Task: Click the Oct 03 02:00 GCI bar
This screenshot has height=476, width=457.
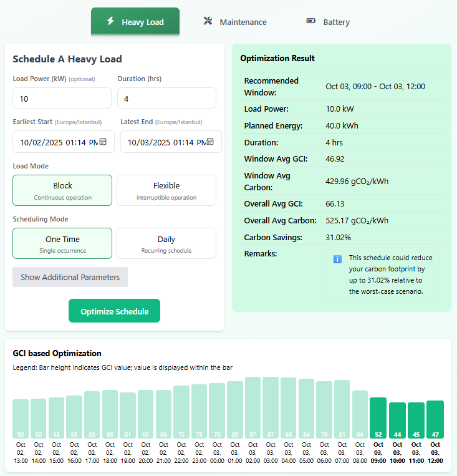Action: 253,408
